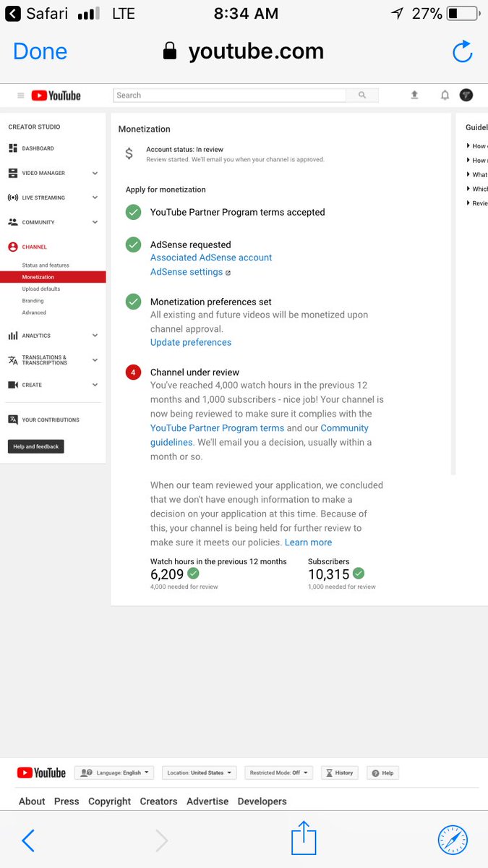Click green check next to 6,209 watch hours
Viewport: 488px width, 868px height.
tap(193, 574)
